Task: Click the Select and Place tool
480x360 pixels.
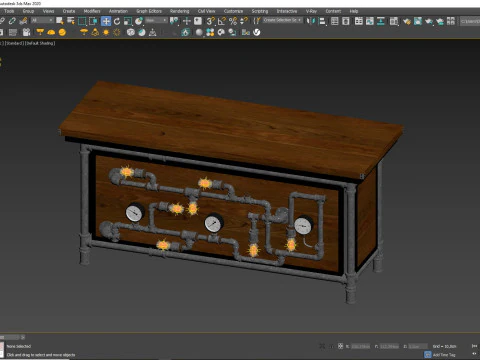Action: coord(139,21)
